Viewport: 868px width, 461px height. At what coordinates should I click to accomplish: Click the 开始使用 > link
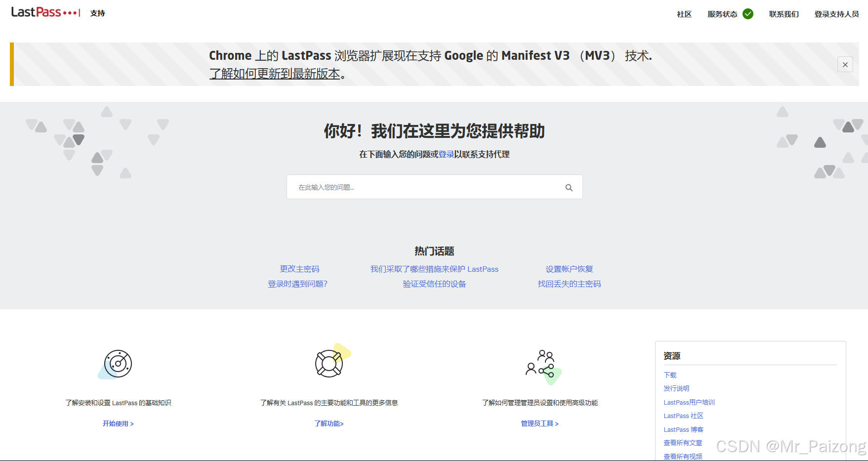pyautogui.click(x=118, y=423)
